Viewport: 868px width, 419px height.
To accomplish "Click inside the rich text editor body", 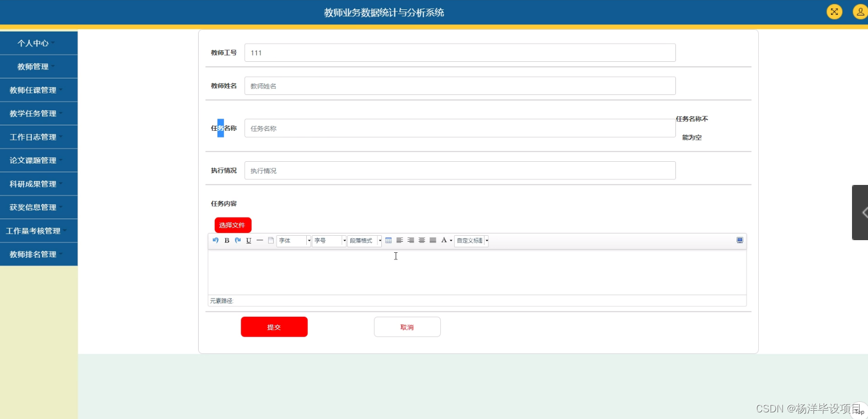I will (477, 272).
